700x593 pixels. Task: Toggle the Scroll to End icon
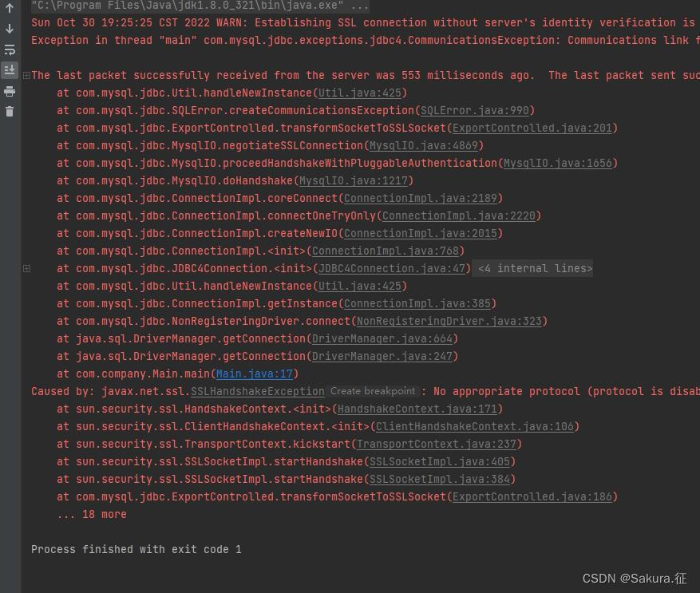[x=10, y=70]
